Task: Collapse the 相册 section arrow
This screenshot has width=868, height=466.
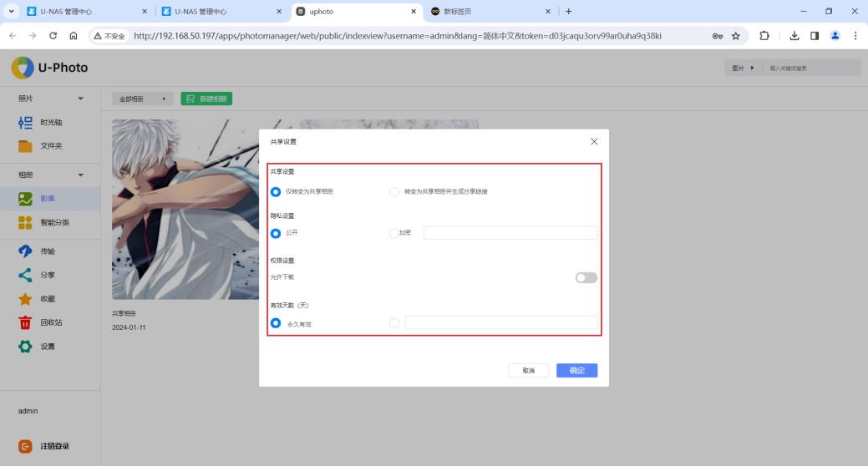Action: click(x=81, y=175)
